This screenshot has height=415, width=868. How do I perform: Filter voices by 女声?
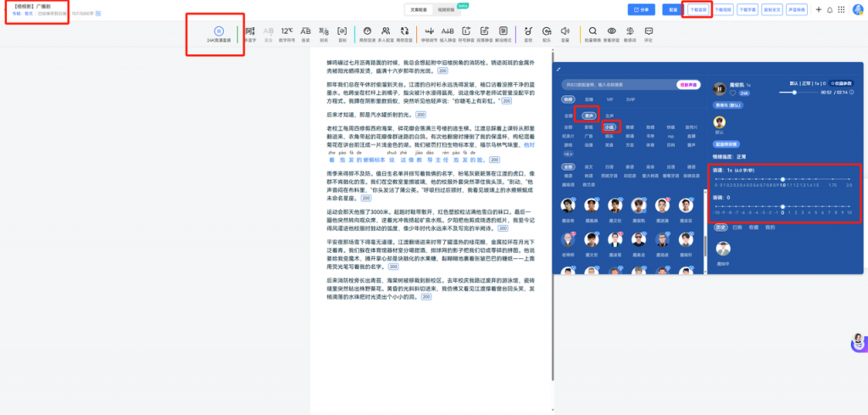pyautogui.click(x=609, y=115)
